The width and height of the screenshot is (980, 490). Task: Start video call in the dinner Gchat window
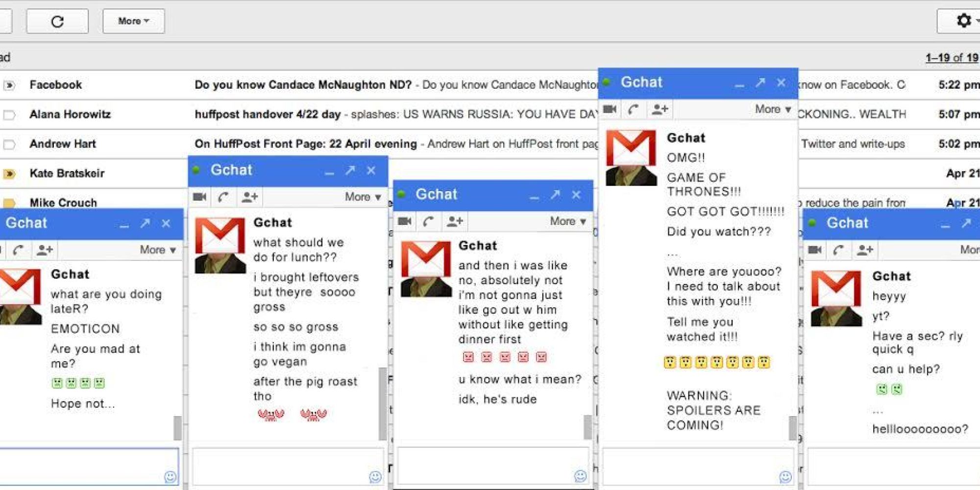point(405,221)
